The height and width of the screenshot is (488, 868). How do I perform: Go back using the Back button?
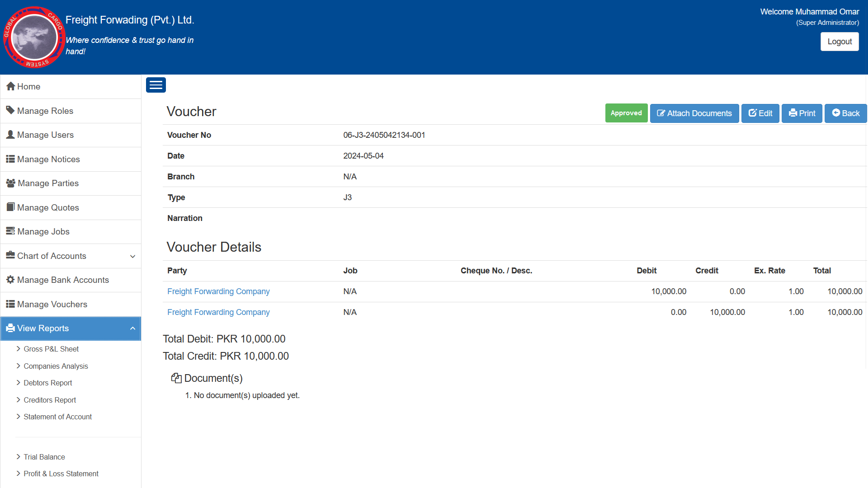coord(846,113)
